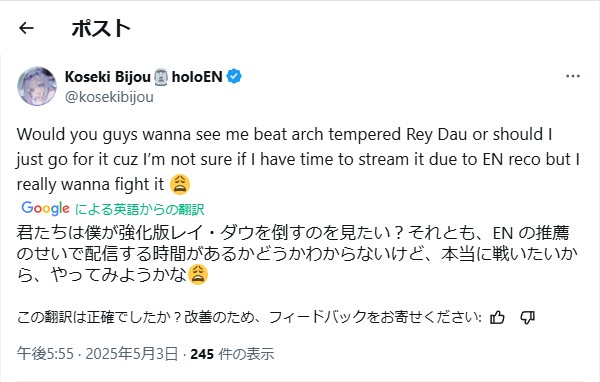Click the weary emoji in English tweet
The image size is (600, 382).
click(x=179, y=184)
